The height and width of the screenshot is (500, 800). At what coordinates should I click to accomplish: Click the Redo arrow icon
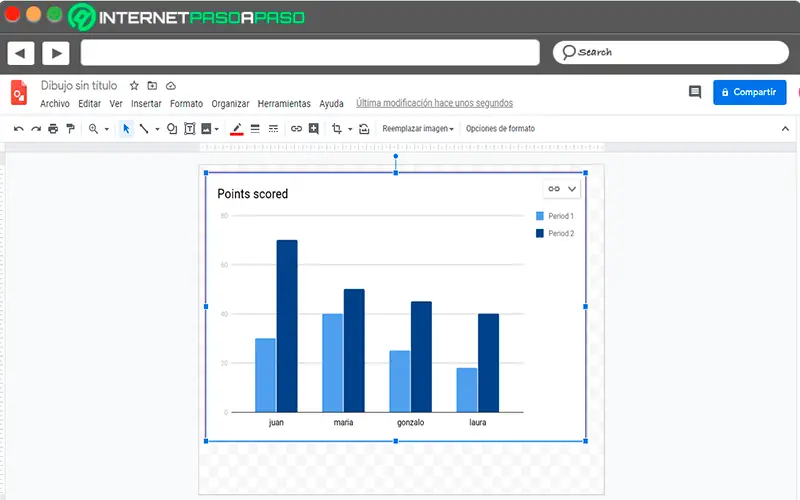pyautogui.click(x=36, y=129)
